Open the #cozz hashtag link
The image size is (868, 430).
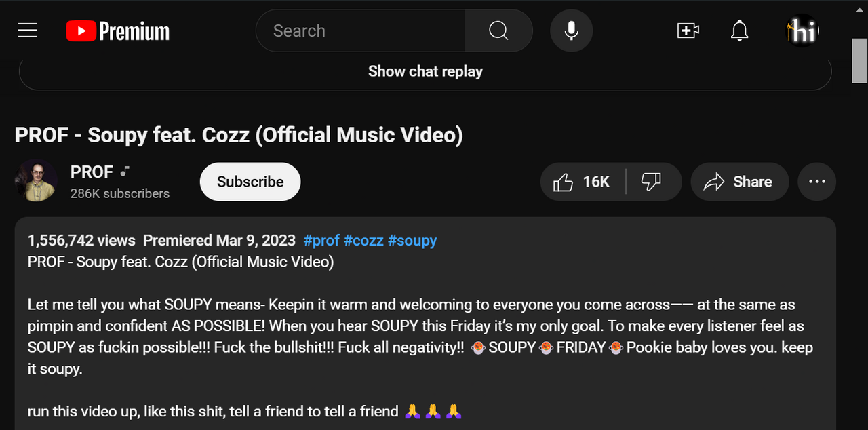[363, 240]
